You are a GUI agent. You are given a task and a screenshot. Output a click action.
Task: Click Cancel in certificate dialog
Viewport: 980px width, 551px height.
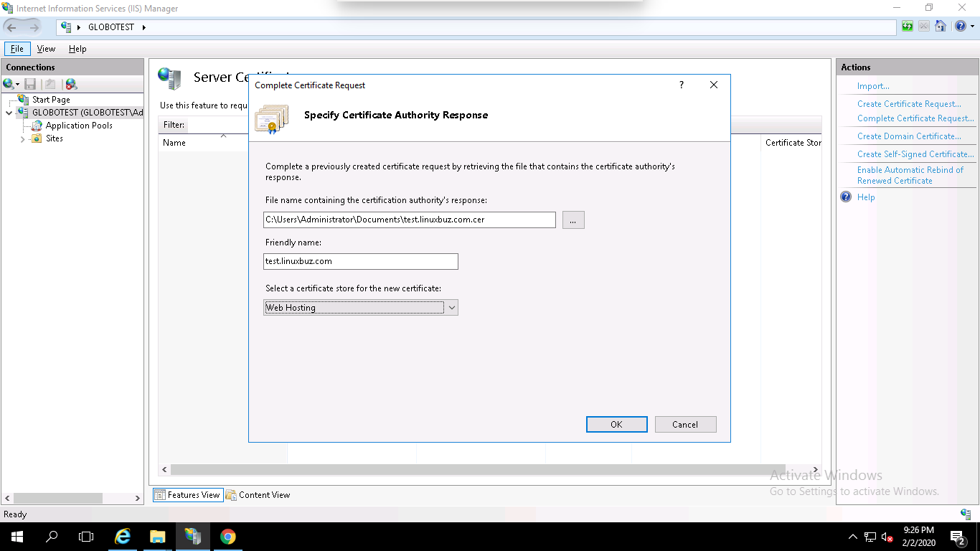tap(685, 425)
